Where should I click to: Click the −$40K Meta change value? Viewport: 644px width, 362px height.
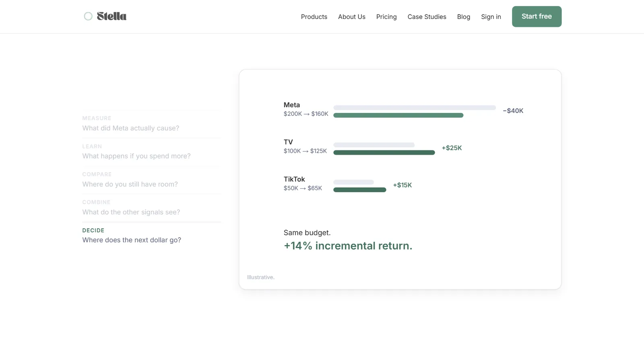[513, 111]
